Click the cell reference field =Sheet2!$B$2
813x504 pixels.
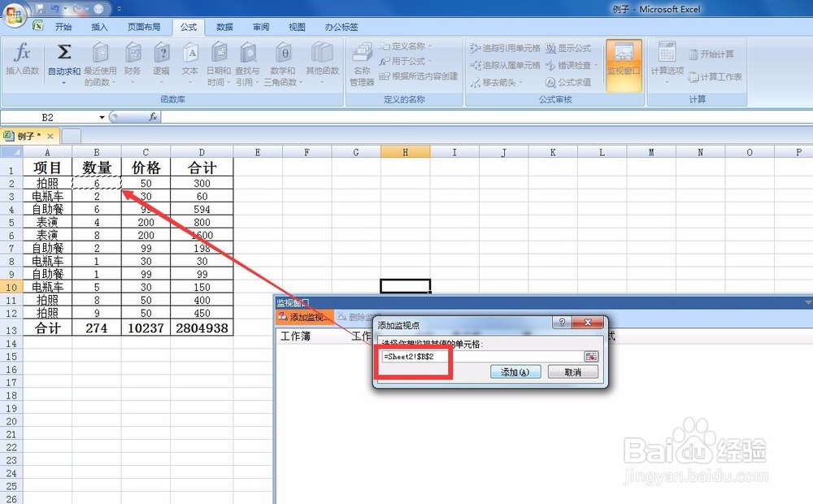[x=483, y=356]
